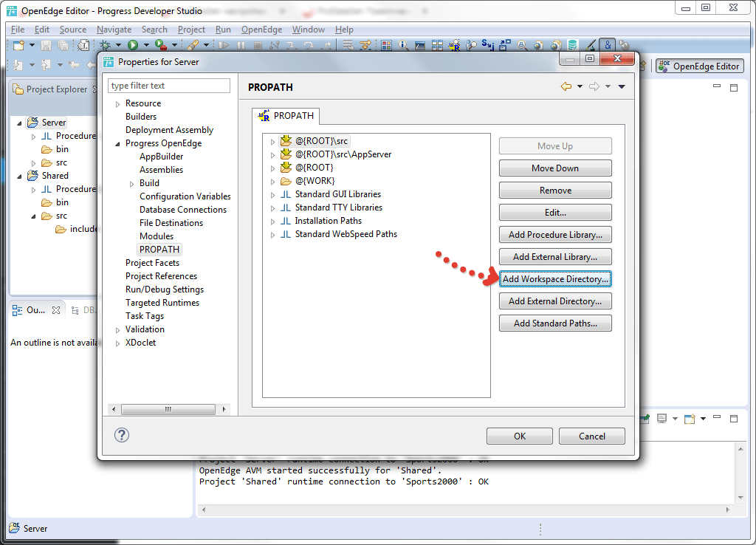Open the OpenEdge menu
The width and height of the screenshot is (756, 545).
click(x=261, y=30)
